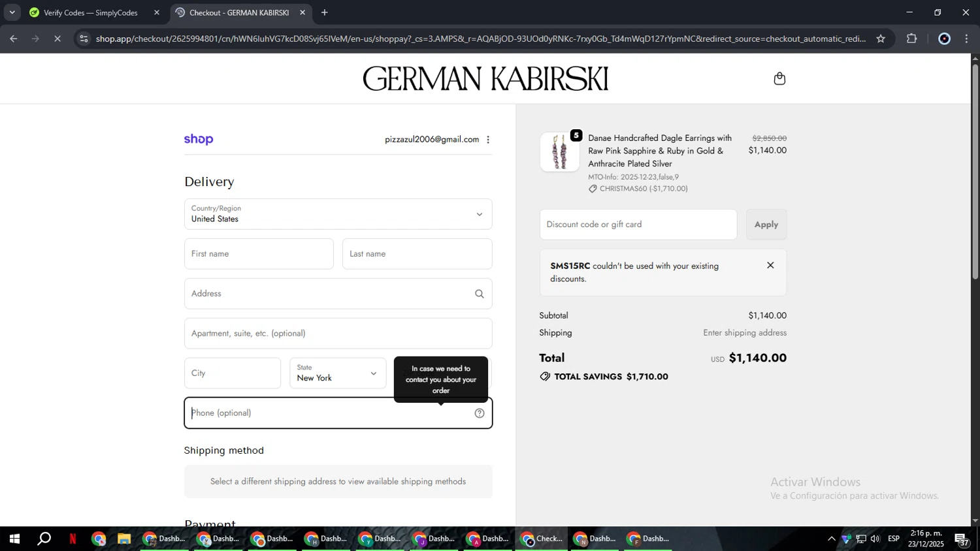The height and width of the screenshot is (551, 980).
Task: Select the Checkout - GERMAN KABIRSKI tab
Action: pyautogui.click(x=239, y=12)
